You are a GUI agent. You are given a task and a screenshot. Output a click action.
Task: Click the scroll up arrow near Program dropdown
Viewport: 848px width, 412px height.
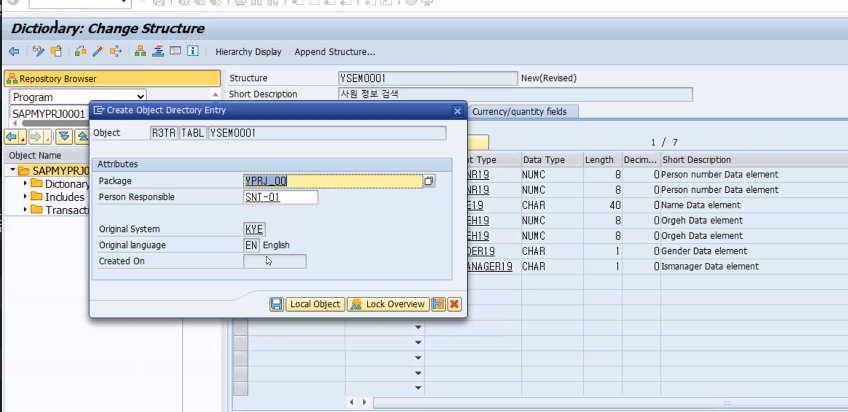[x=215, y=94]
